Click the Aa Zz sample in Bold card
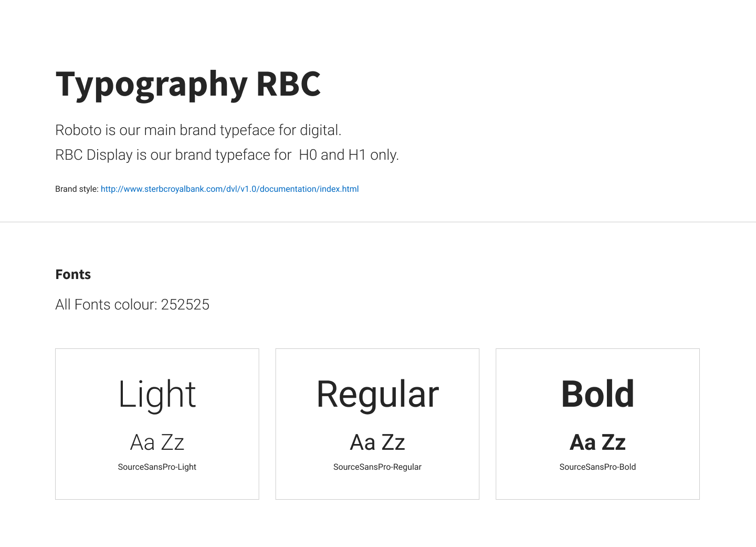 point(597,442)
